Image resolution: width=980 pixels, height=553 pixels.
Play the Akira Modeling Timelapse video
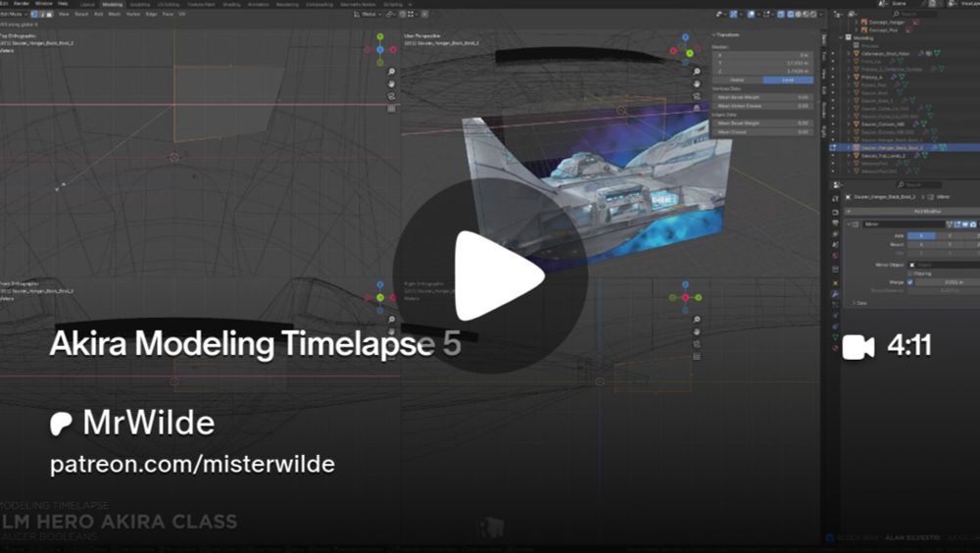(491, 276)
